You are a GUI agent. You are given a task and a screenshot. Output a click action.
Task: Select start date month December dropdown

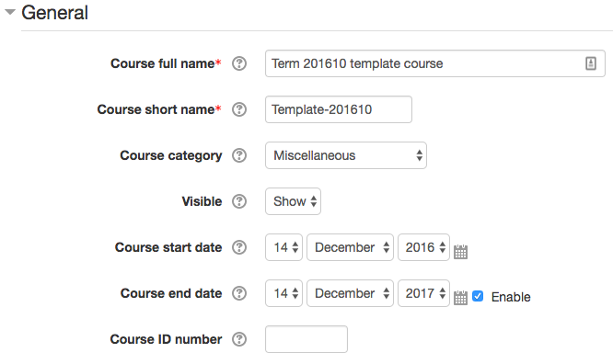pyautogui.click(x=351, y=247)
